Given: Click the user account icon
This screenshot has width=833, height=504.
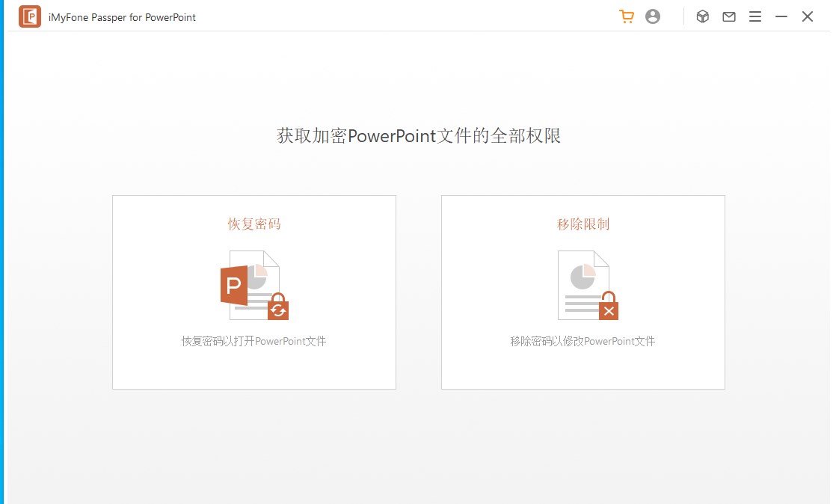Looking at the screenshot, I should click(652, 16).
